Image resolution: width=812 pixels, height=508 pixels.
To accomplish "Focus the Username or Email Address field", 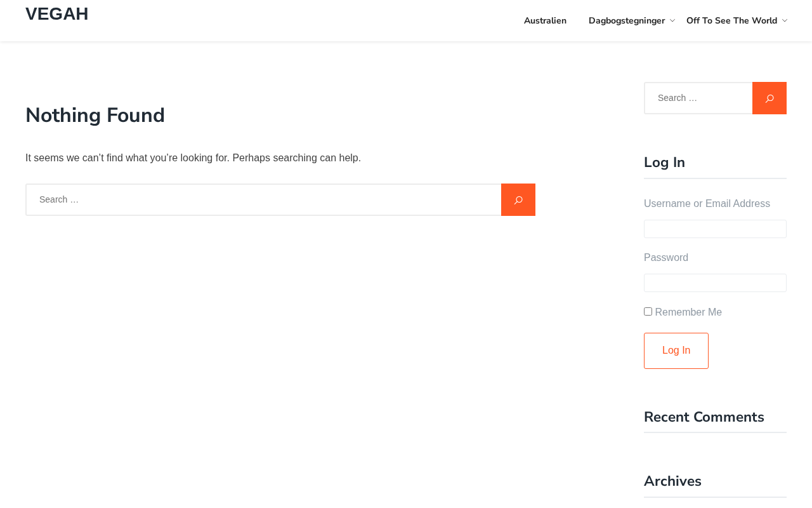I will coord(715,229).
